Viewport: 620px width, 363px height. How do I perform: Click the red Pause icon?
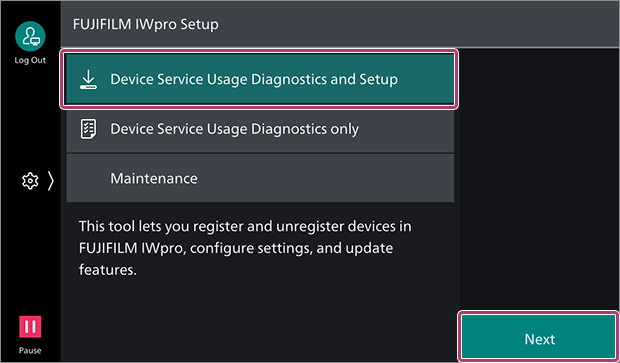30,327
